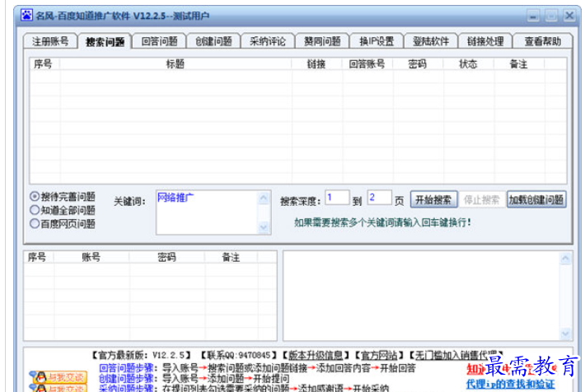
Task: Click the log panel scroll down arrow
Action: 565,334
